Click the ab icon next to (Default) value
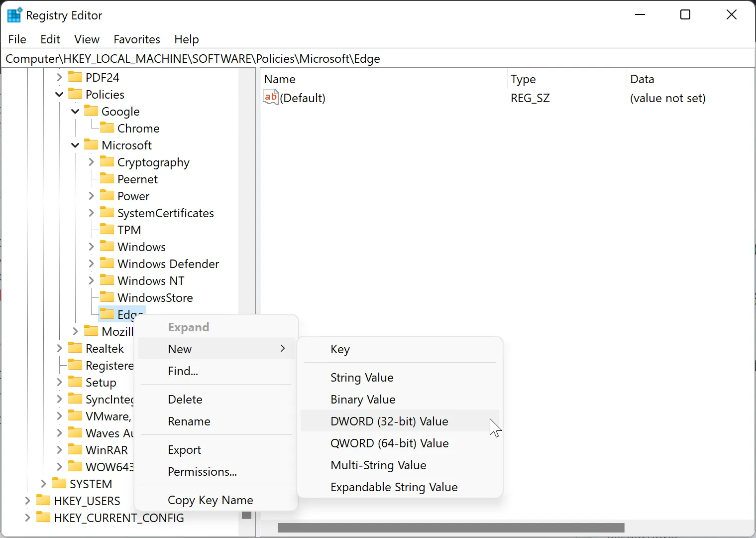The width and height of the screenshot is (756, 538). point(270,97)
